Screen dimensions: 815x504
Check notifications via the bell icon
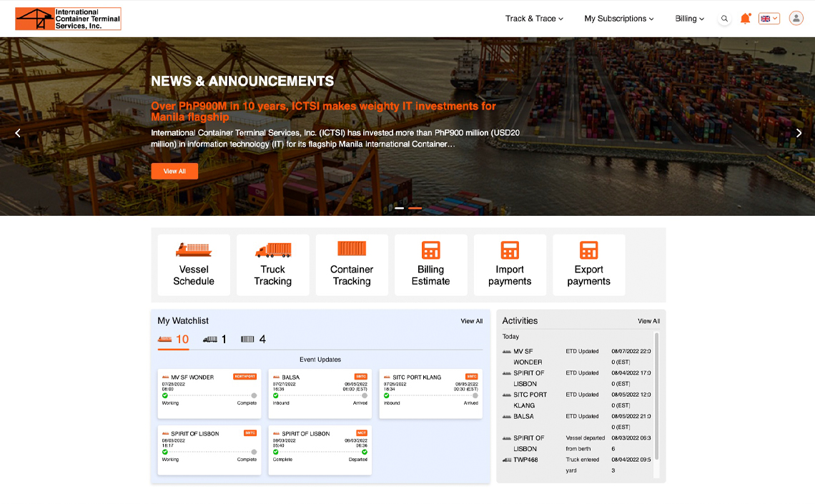746,19
